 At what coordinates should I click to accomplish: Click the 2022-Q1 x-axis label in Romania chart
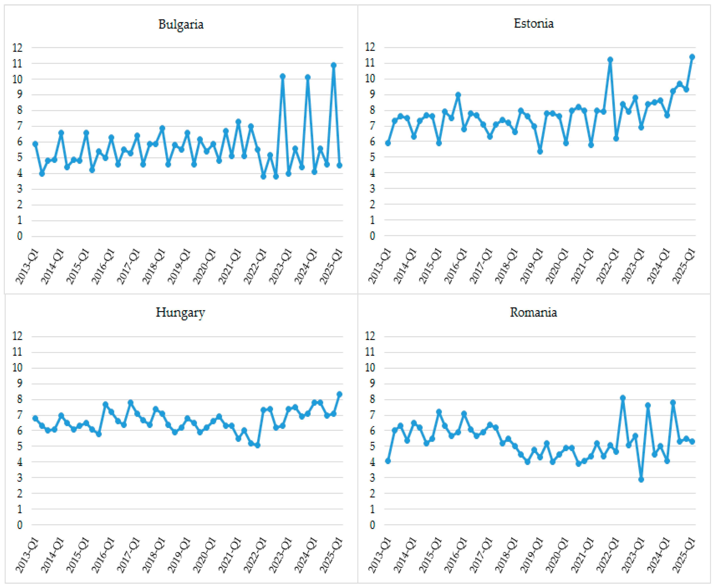click(x=608, y=556)
